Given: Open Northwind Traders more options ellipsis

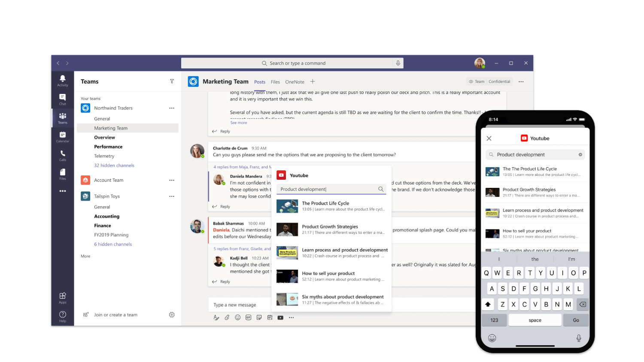Looking at the screenshot, I should click(x=172, y=108).
